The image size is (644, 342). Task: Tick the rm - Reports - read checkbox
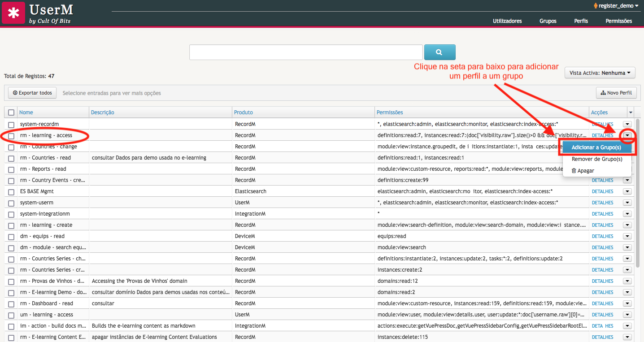(x=11, y=169)
